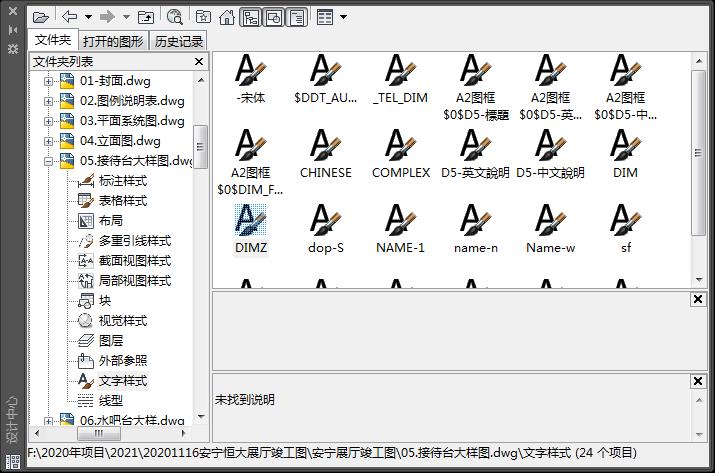Toggle the preview pane button

[x=274, y=18]
